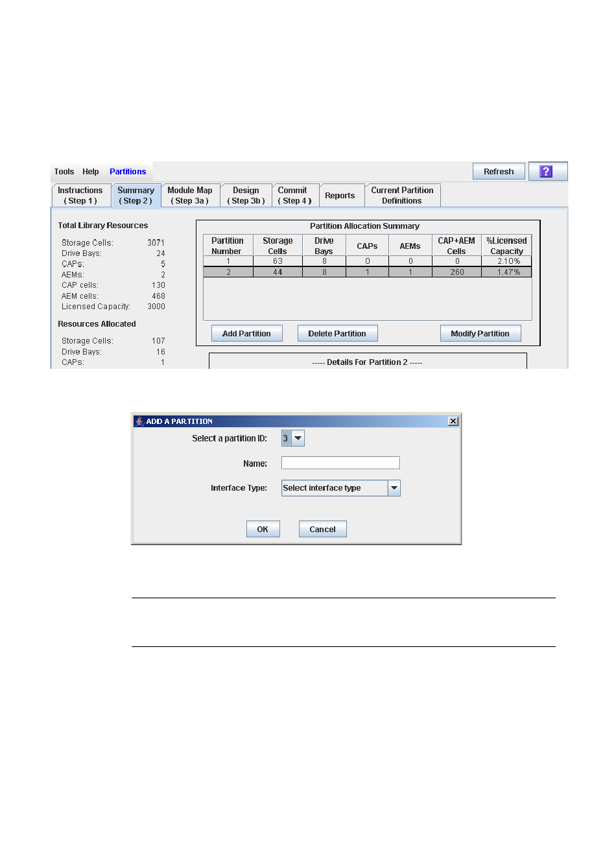
Task: Click the Resources Allocated heading
Action: tap(97, 324)
